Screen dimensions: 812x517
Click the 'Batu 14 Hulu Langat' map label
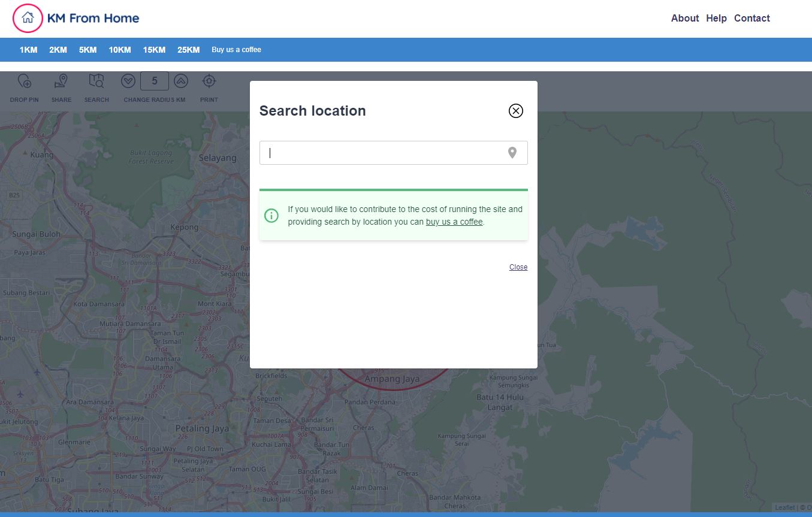coord(500,402)
